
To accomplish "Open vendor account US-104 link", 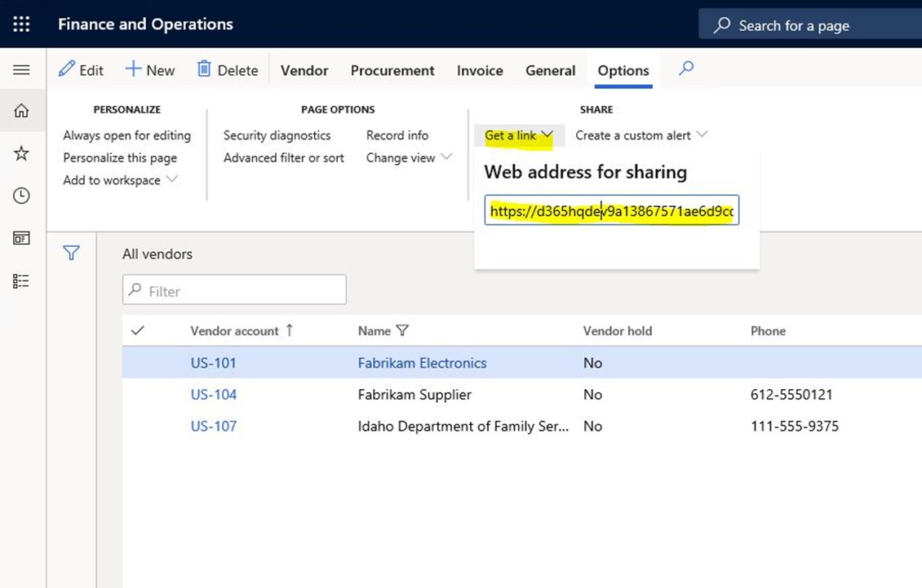I will [214, 395].
